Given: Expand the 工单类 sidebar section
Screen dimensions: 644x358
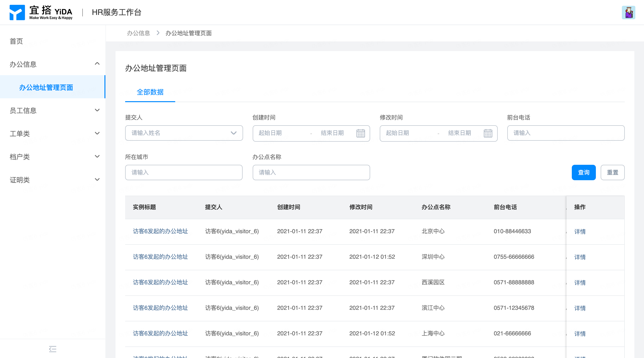Looking at the screenshot, I should coord(97,133).
